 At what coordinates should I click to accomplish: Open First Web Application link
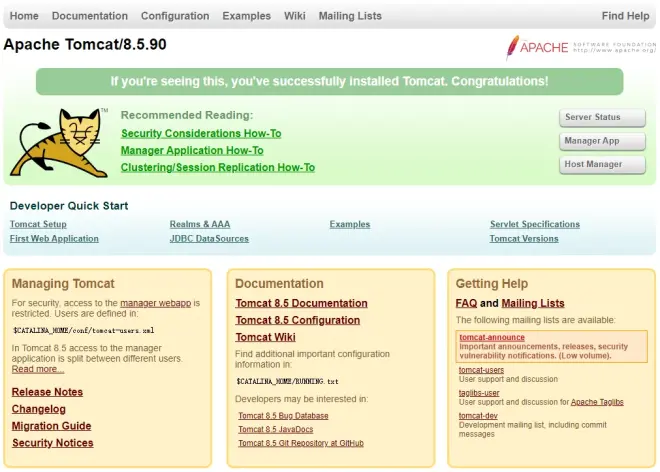54,238
